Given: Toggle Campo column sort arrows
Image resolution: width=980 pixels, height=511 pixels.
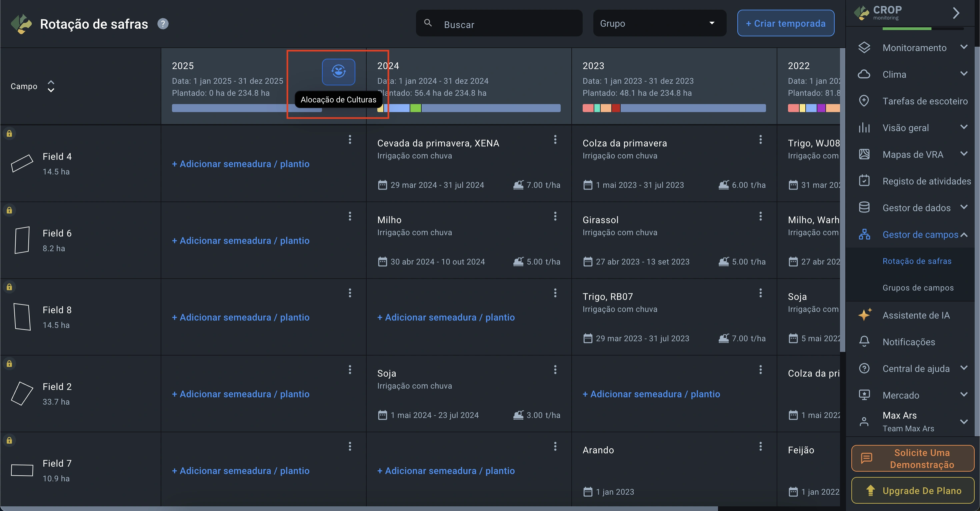Looking at the screenshot, I should pyautogui.click(x=51, y=86).
